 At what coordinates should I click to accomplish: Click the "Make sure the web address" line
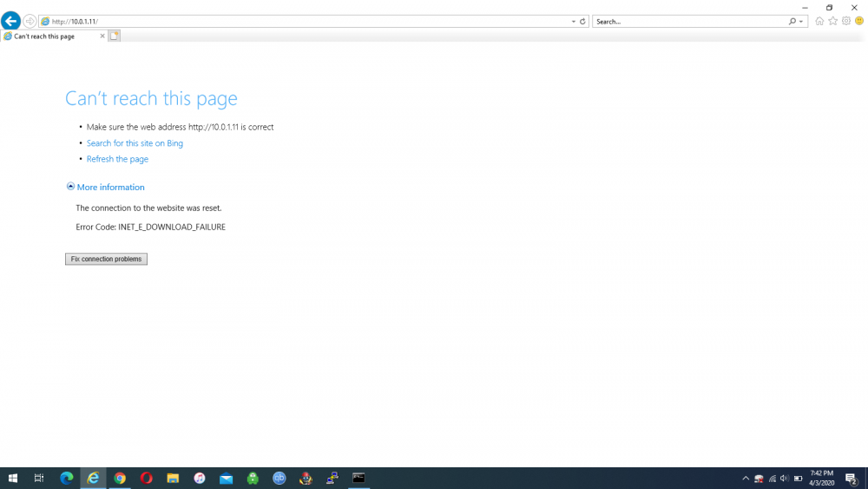coord(180,127)
